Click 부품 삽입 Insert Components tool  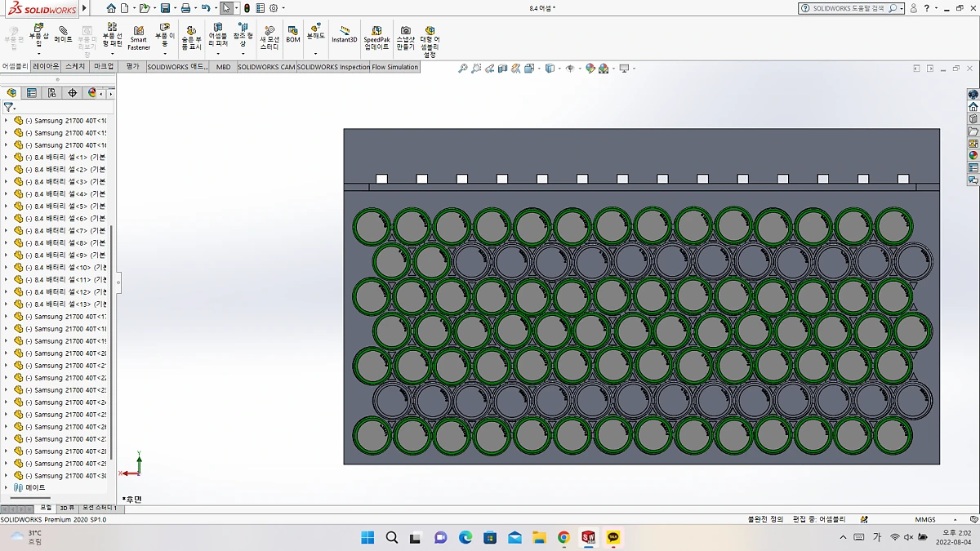(x=38, y=35)
